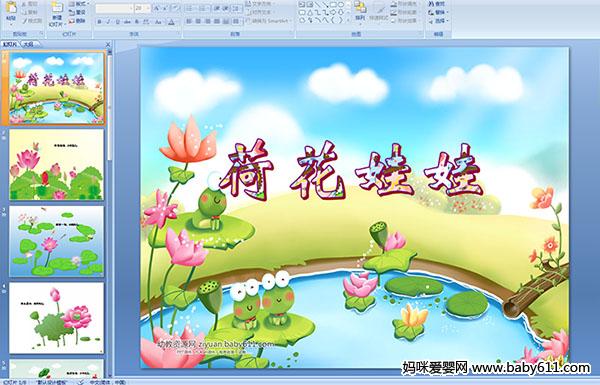Toggle Bold formatting in font group
The image size is (600, 385).
pyautogui.click(x=99, y=22)
